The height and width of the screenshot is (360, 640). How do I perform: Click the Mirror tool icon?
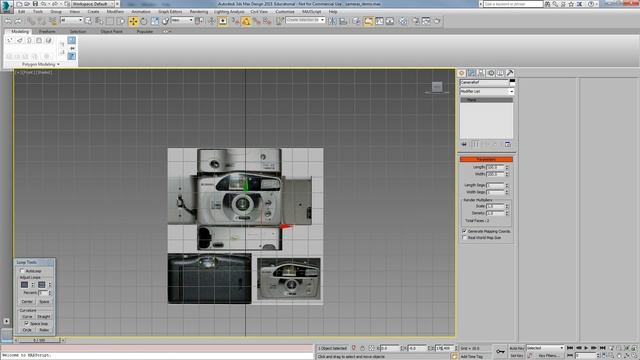point(333,21)
